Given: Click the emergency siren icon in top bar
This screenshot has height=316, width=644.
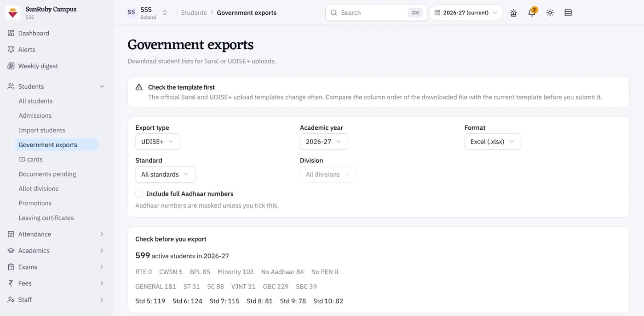Looking at the screenshot, I should coord(513,13).
